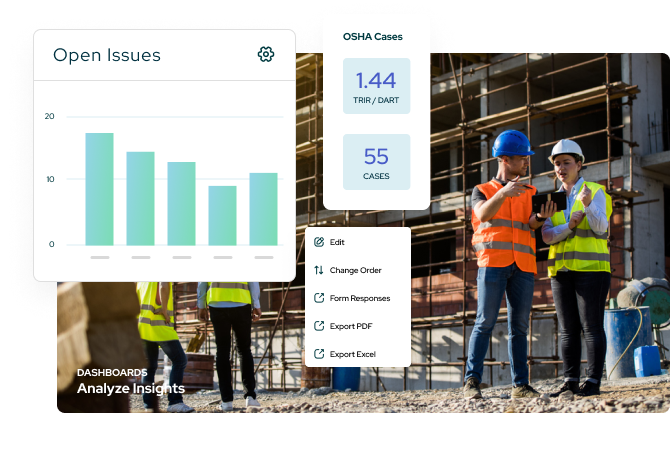Open the Open Issues settings gear
This screenshot has width=670, height=460.
pos(265,54)
